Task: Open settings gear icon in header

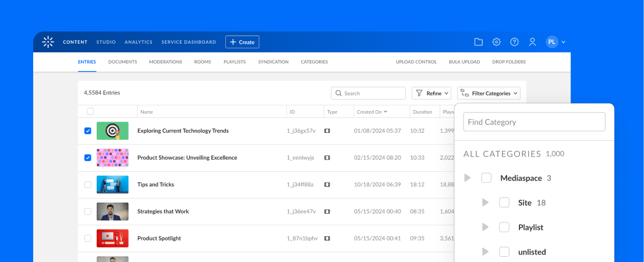Action: pyautogui.click(x=497, y=42)
